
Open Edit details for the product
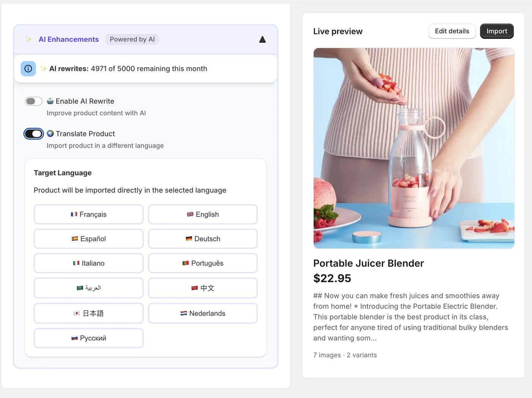452,31
